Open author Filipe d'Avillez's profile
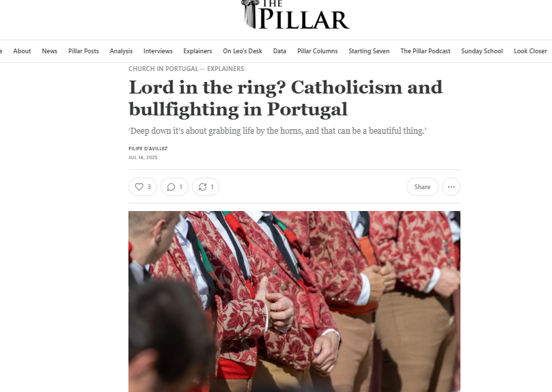Image resolution: width=552 pixels, height=392 pixels. tap(148, 148)
